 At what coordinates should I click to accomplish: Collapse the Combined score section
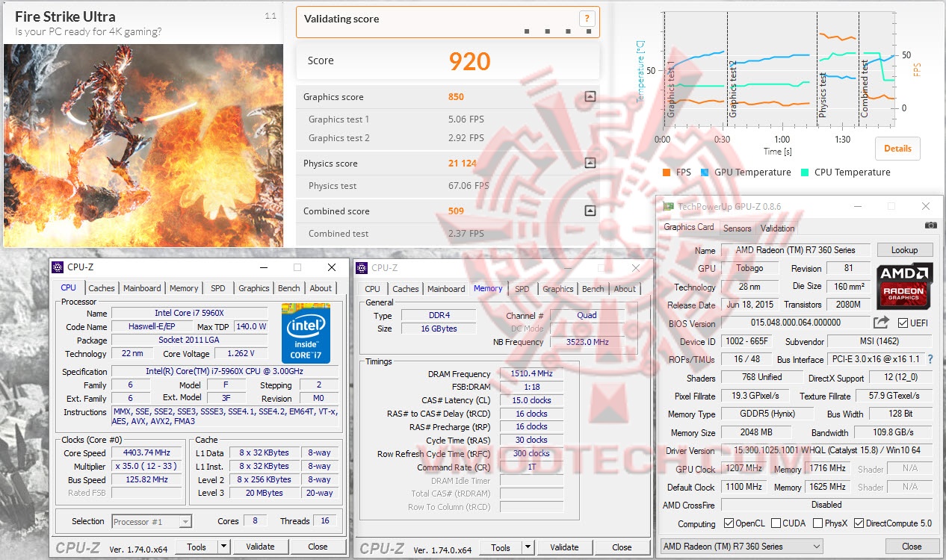click(590, 211)
